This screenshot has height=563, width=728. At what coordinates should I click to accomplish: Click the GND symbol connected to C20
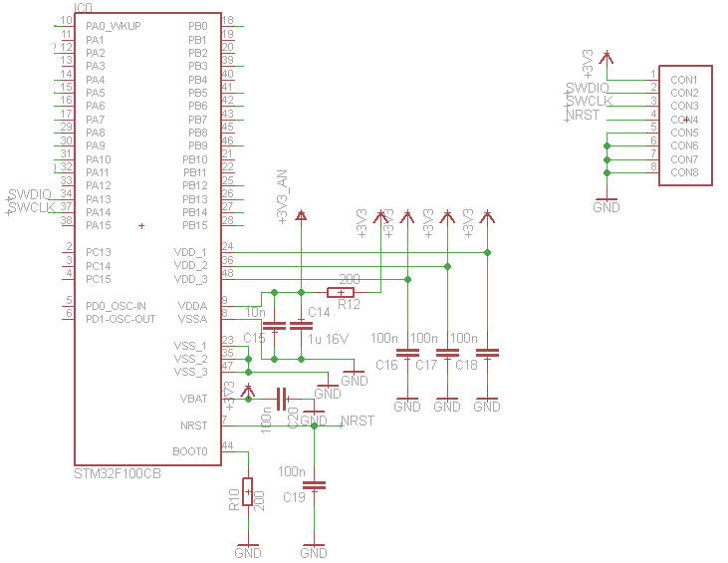click(314, 418)
